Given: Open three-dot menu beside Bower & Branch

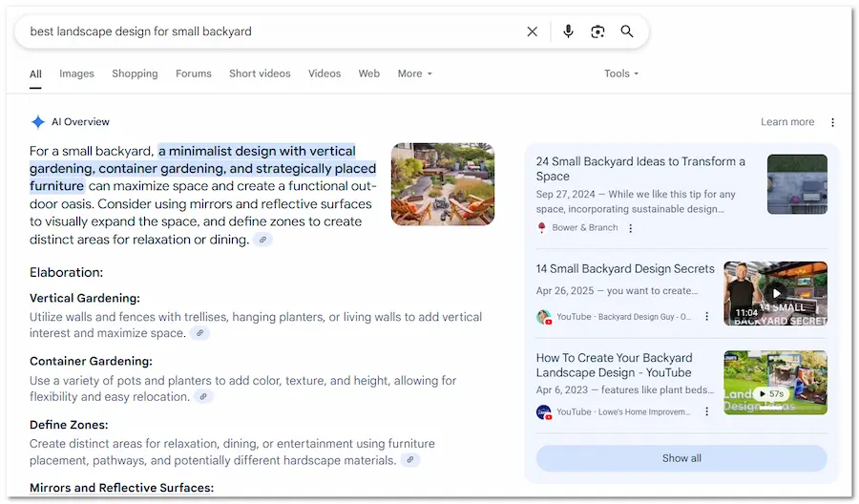Looking at the screenshot, I should coord(631,228).
